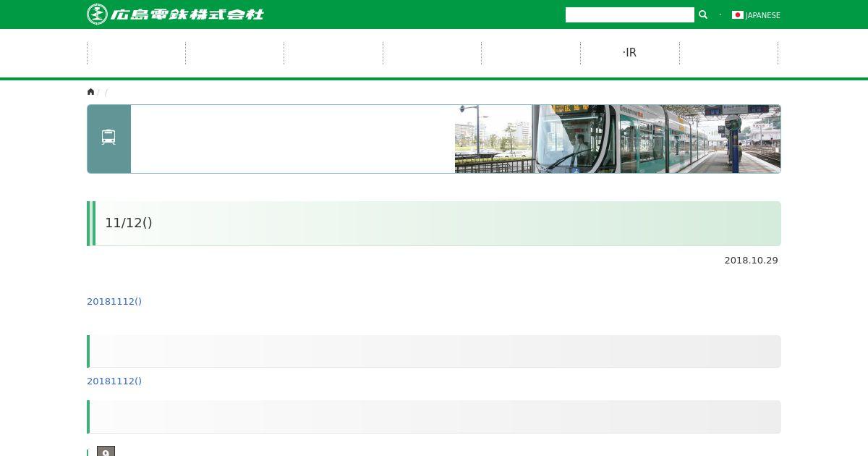Click the route number 9 badge
Image resolution: width=868 pixels, height=456 pixels.
[106, 452]
